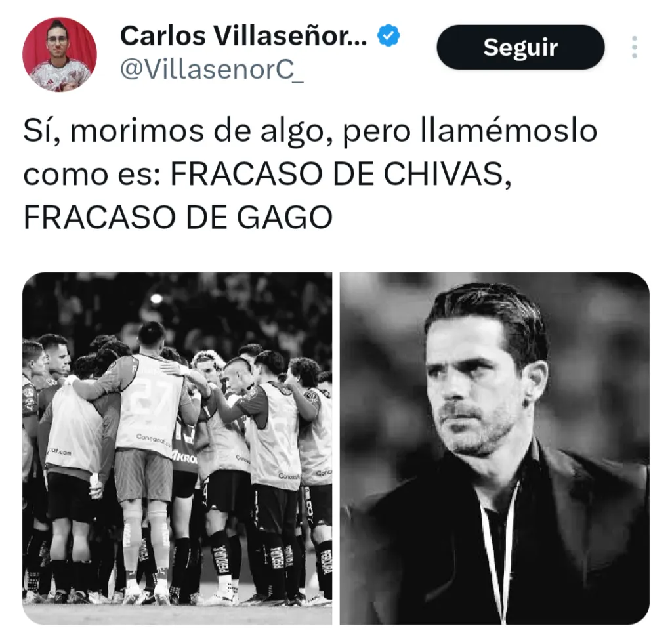Open the team huddle photo
The image size is (672, 643).
click(177, 448)
